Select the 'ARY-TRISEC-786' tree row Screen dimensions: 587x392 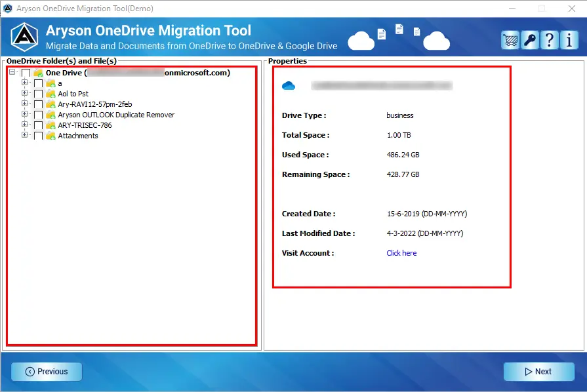(85, 125)
